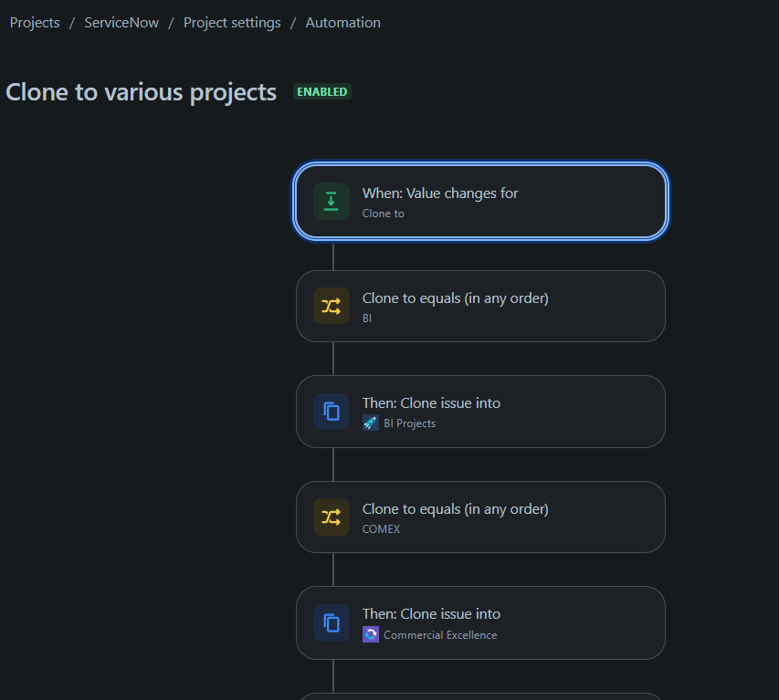Navigate to Automation breadcrumb
Screen dimensions: 779x700
click(343, 23)
